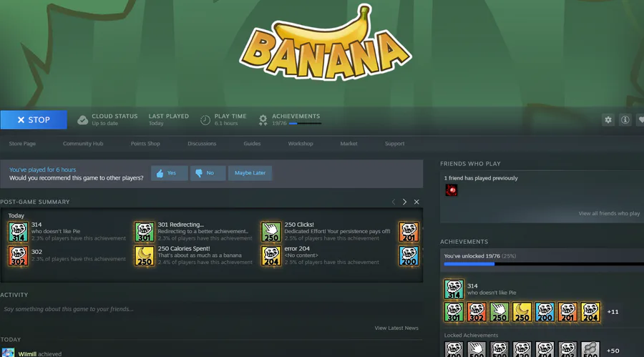This screenshot has height=357, width=644.
Task: Click 301 icon in Achievements panel
Action: (454, 312)
